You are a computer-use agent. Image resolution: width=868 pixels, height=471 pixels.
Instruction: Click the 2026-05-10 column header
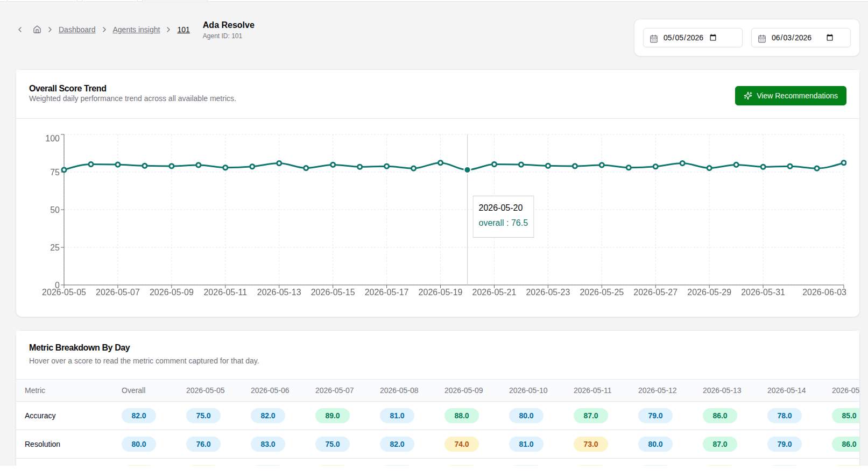tap(528, 390)
